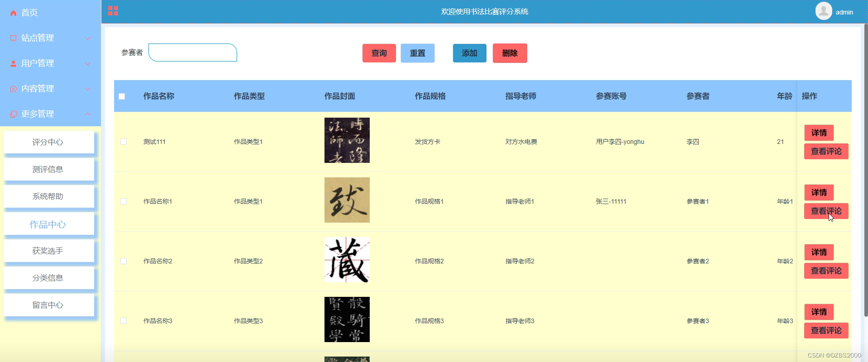Image resolution: width=868 pixels, height=362 pixels.
Task: Click the cell 对方水电费
Action: click(521, 142)
